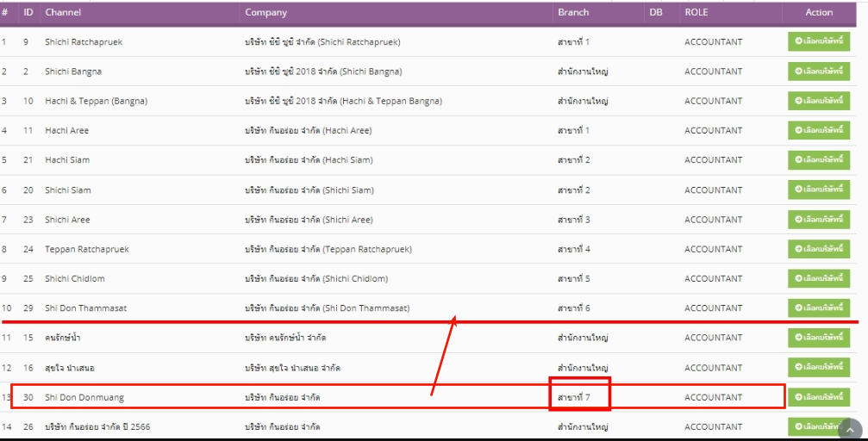Select channel text Shi Don Thammasat
The width and height of the screenshot is (868, 441).
tap(86, 308)
